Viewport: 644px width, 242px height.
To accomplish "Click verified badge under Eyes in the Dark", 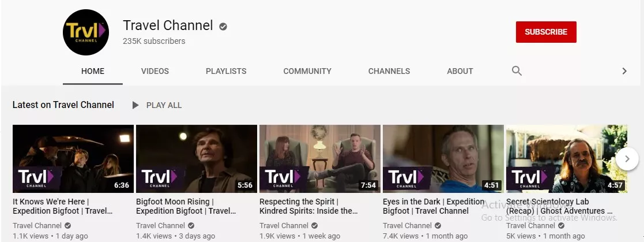I will 438,225.
